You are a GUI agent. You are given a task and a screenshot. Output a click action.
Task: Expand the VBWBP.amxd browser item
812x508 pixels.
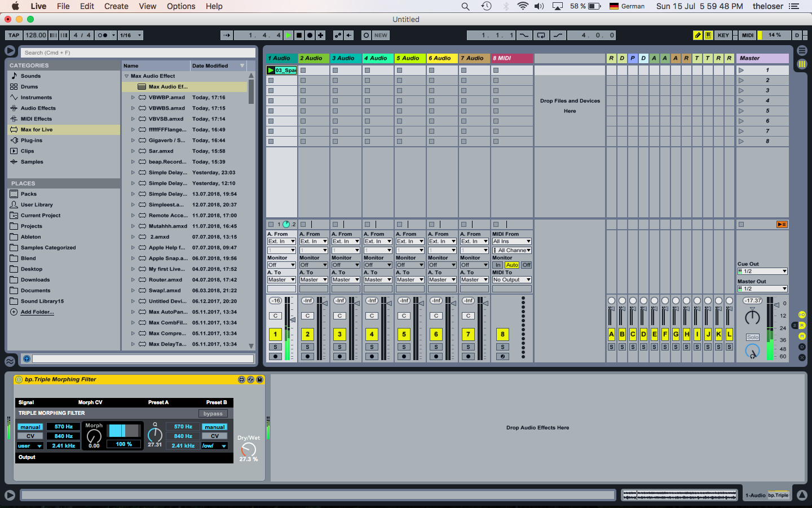(x=133, y=98)
